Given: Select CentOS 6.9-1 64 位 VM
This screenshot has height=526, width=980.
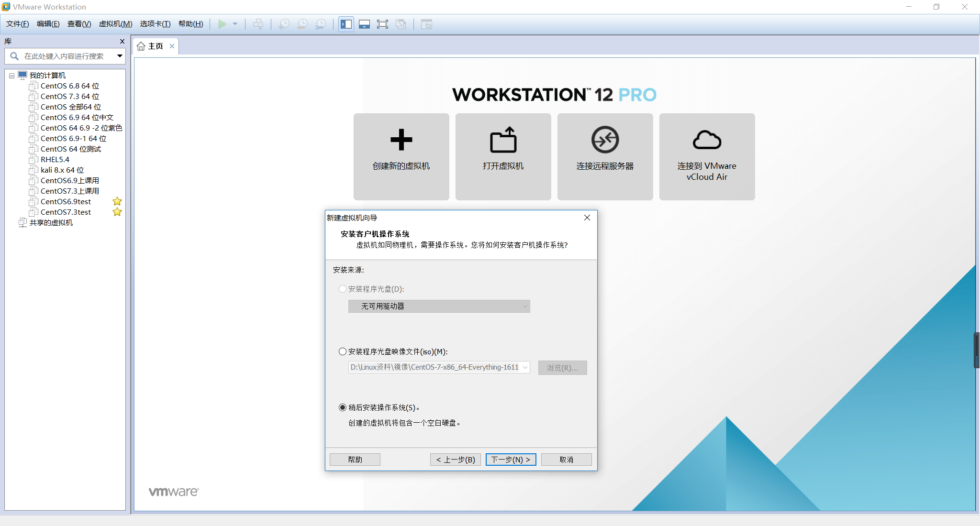Looking at the screenshot, I should (x=73, y=138).
